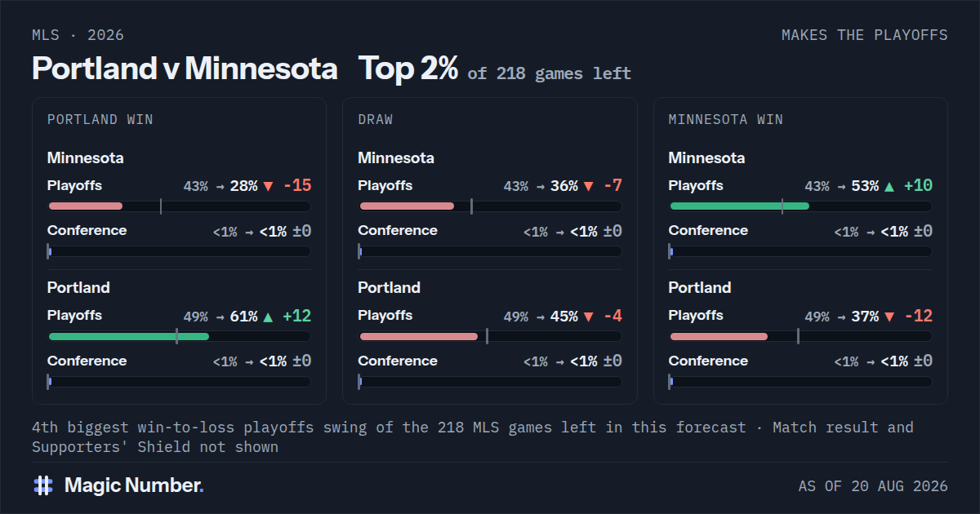
Task: Click the red down arrow beside Portland -4
Action: click(x=588, y=317)
